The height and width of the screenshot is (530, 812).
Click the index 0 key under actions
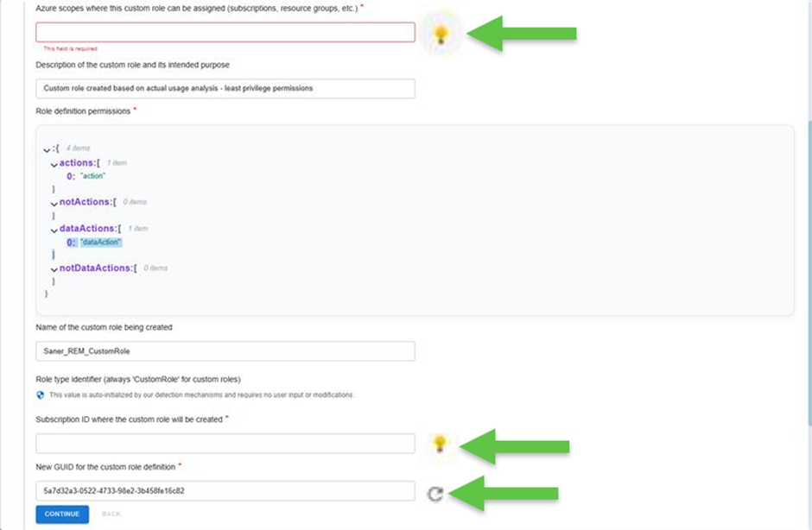pyautogui.click(x=71, y=176)
